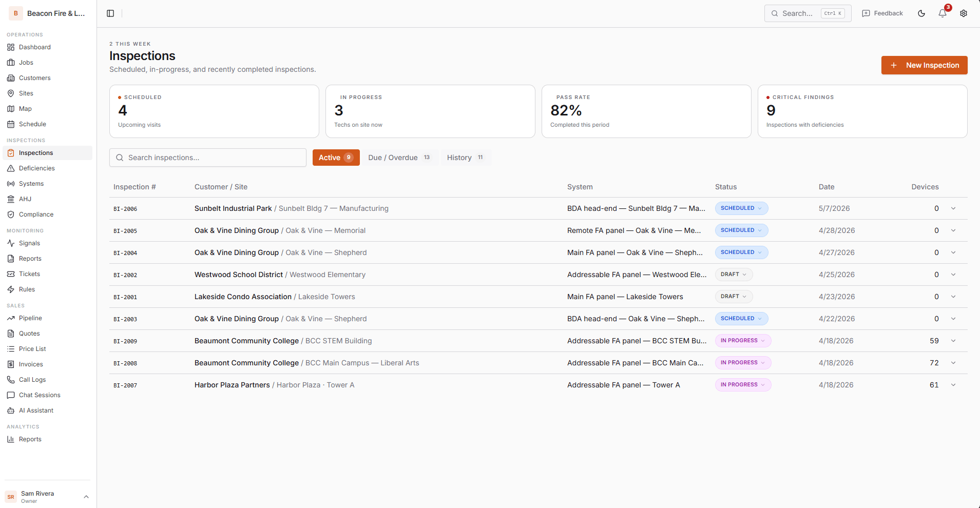The height and width of the screenshot is (508, 980).
Task: Open settings via the gear icon
Action: pos(964,13)
